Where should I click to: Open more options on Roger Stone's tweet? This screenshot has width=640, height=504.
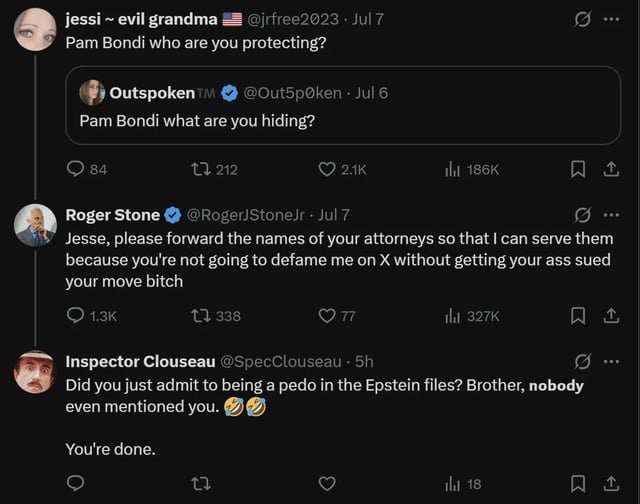click(x=611, y=215)
